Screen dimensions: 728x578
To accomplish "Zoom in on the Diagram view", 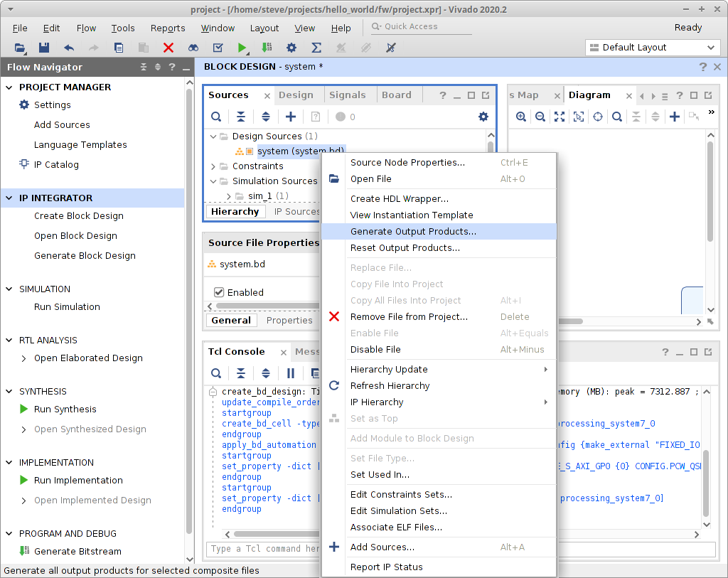I will point(521,117).
